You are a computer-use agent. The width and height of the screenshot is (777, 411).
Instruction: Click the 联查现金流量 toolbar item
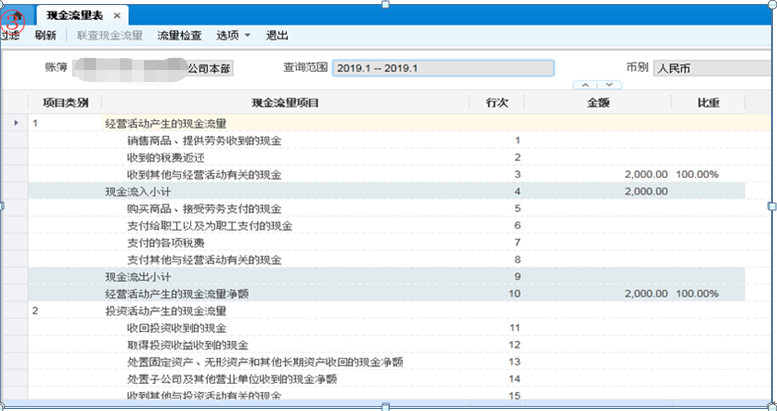tap(110, 36)
